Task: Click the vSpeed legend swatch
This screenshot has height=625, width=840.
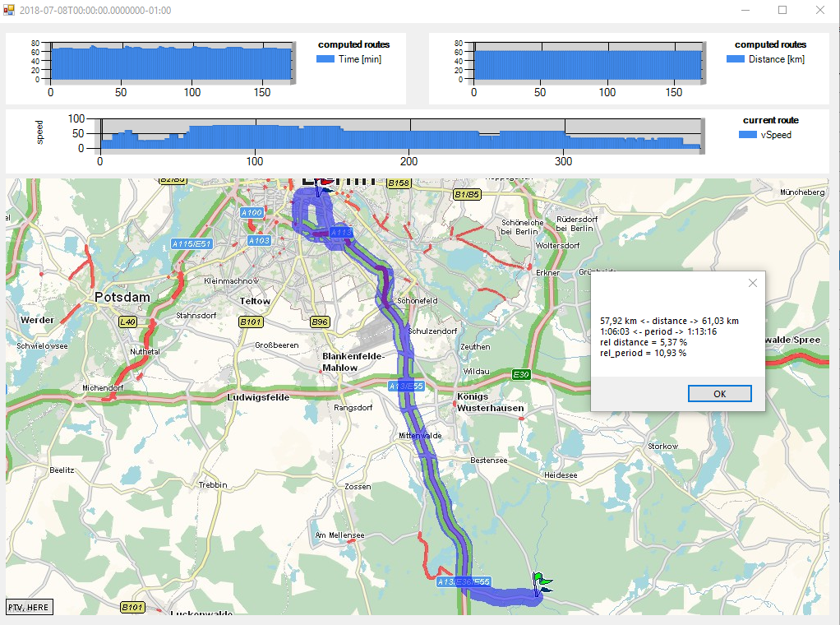Action: (749, 135)
